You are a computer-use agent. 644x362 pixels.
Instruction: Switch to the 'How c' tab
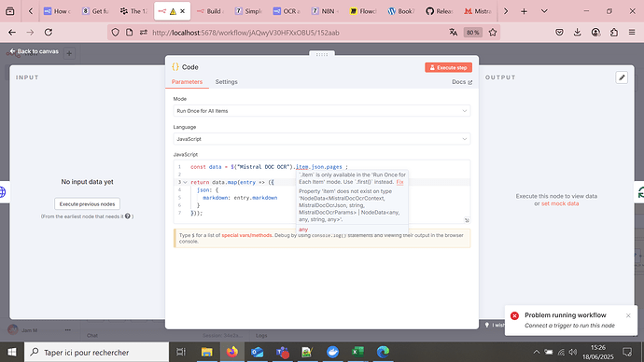57,11
